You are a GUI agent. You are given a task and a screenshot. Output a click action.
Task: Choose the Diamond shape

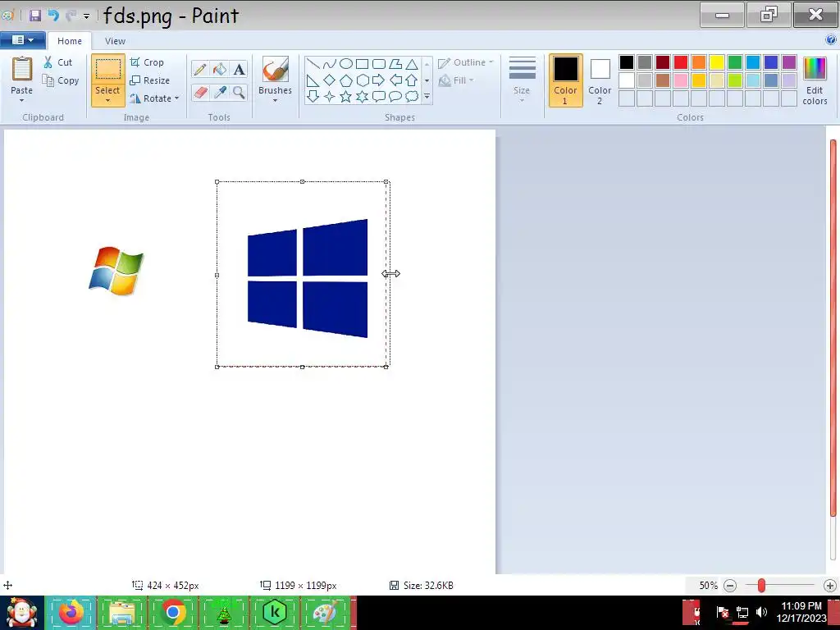point(330,80)
